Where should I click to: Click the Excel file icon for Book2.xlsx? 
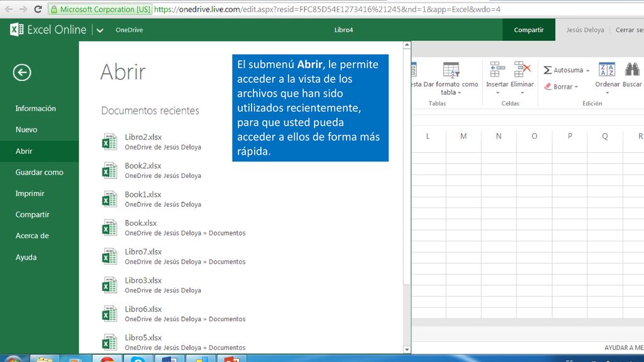tap(109, 170)
